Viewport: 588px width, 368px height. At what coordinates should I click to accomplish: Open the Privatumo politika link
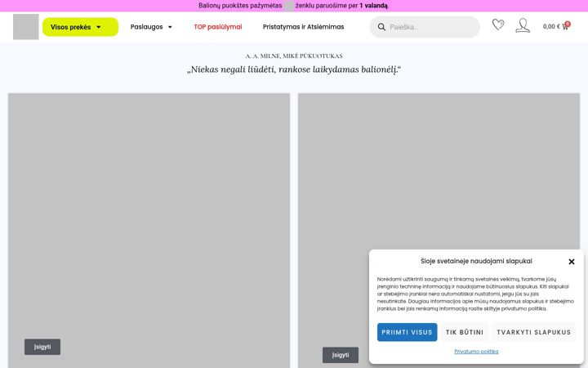[476, 352]
